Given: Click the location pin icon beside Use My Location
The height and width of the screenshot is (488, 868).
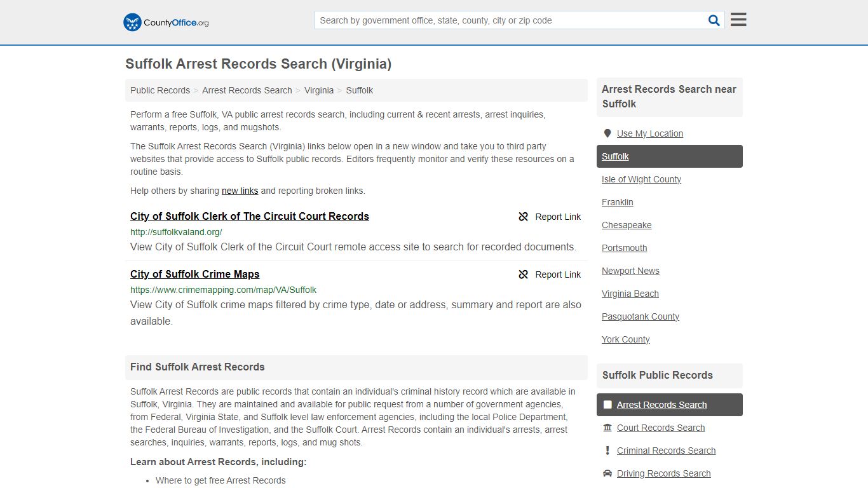Looking at the screenshot, I should [x=607, y=133].
